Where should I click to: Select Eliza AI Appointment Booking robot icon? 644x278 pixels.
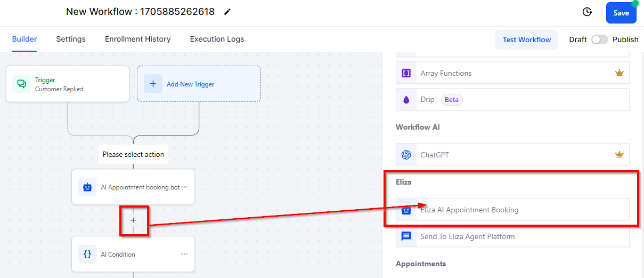pyautogui.click(x=406, y=210)
